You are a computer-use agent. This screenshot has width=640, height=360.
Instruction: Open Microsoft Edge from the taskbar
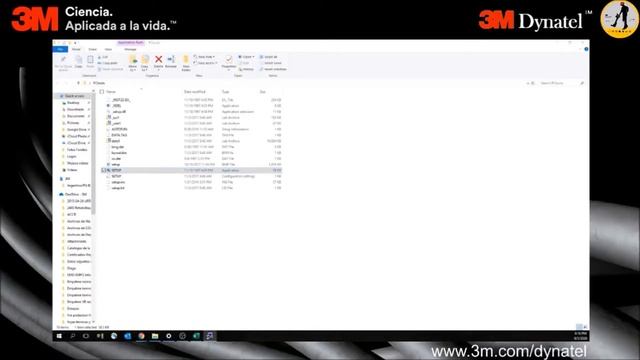pos(114,336)
